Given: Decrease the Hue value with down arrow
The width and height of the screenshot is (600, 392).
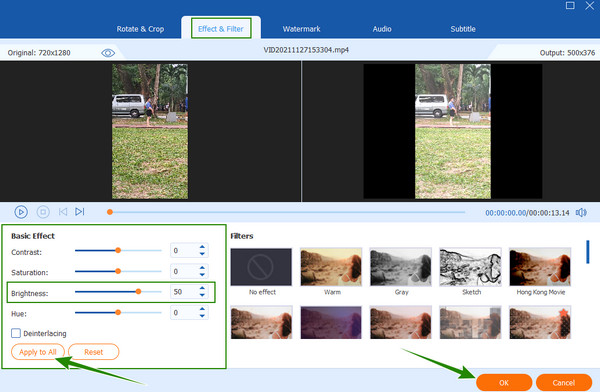Looking at the screenshot, I should coord(202,316).
